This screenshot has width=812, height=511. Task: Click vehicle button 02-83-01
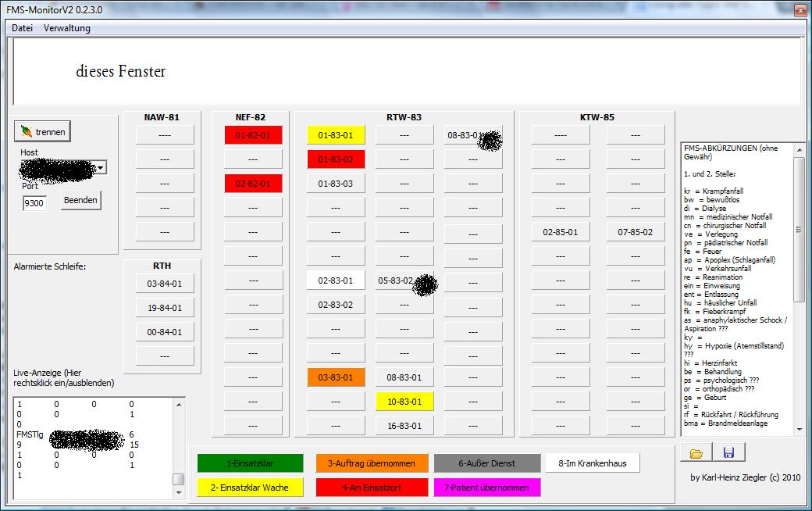(x=336, y=281)
